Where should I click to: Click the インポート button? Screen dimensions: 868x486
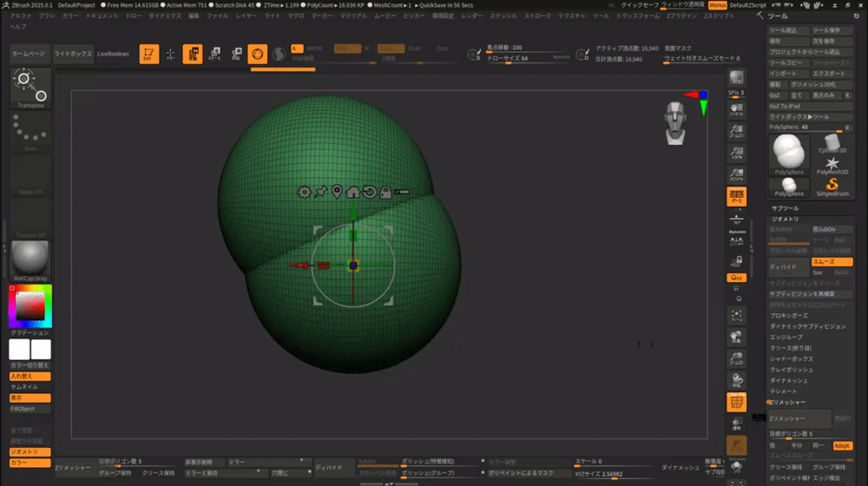tap(788, 74)
